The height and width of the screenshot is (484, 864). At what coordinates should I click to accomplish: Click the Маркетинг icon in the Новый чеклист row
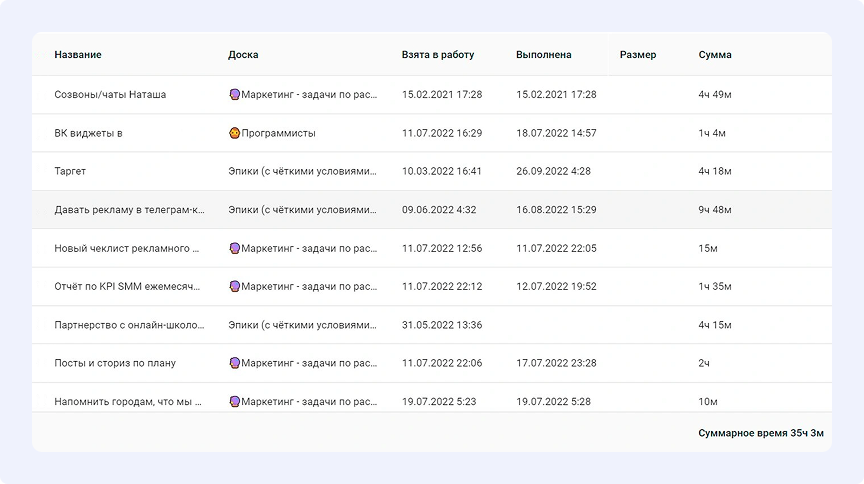pyautogui.click(x=234, y=248)
